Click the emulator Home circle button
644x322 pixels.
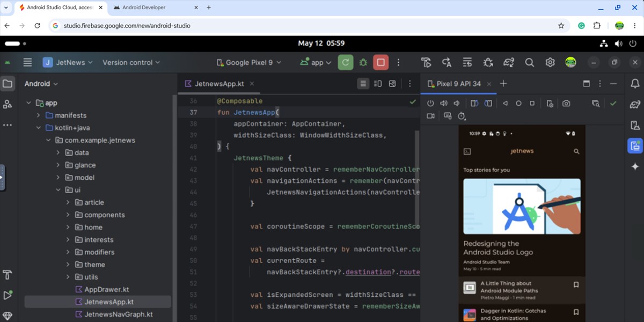[518, 103]
